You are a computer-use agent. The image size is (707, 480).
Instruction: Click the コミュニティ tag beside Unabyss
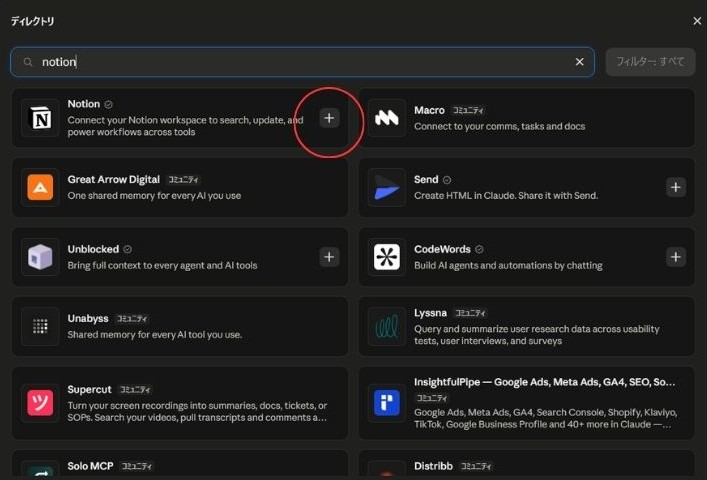132,319
